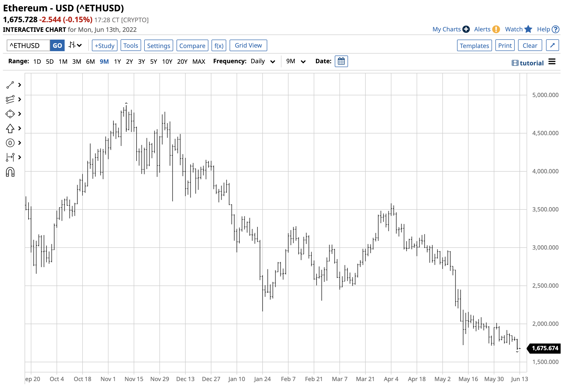Open the 9M period dropdown
The height and width of the screenshot is (390, 588).
click(x=296, y=61)
